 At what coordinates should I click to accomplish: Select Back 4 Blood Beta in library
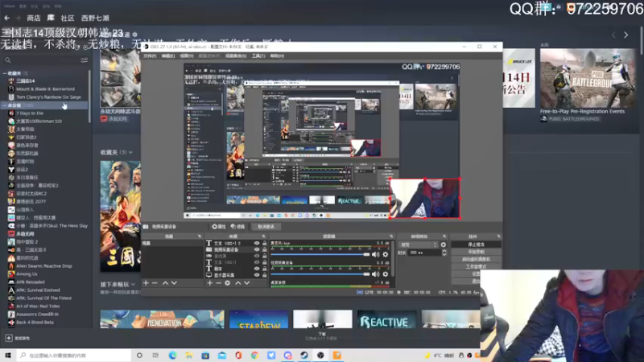(35, 323)
